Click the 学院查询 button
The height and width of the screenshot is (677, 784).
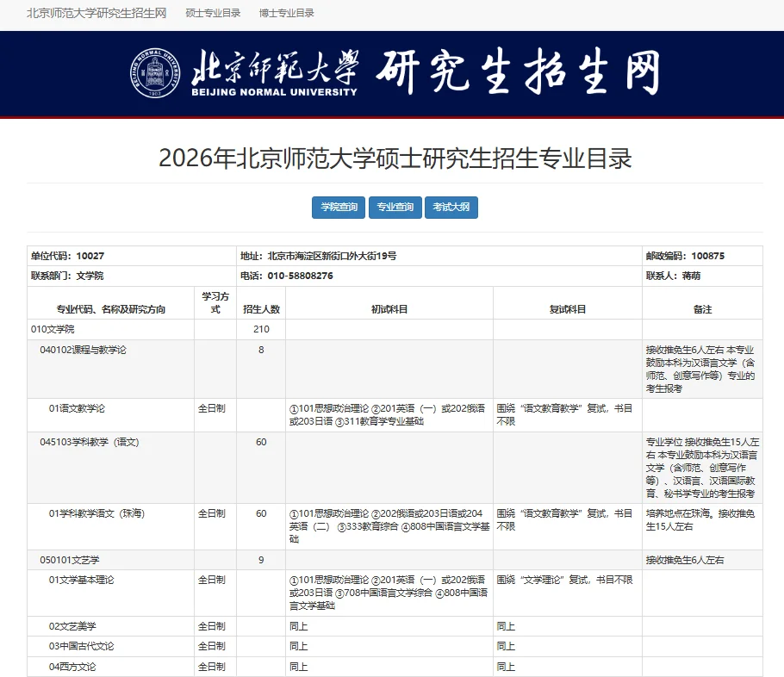tap(339, 207)
